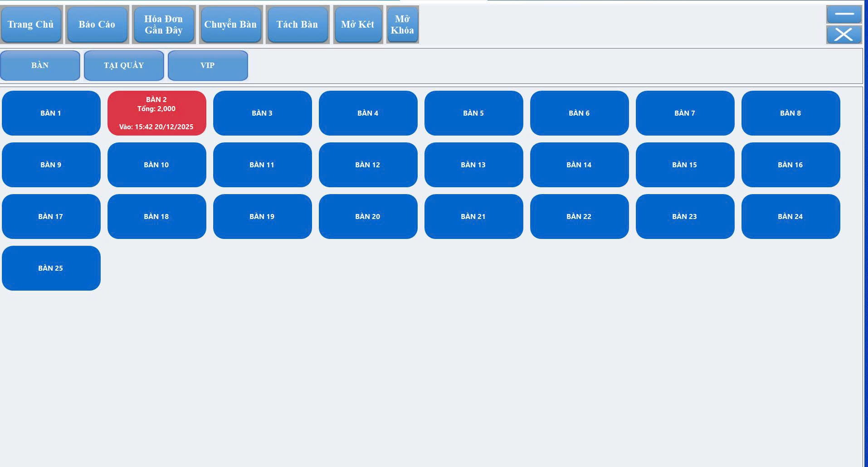Open the Báo Cáo report
The width and height of the screenshot is (868, 467).
pyautogui.click(x=97, y=24)
